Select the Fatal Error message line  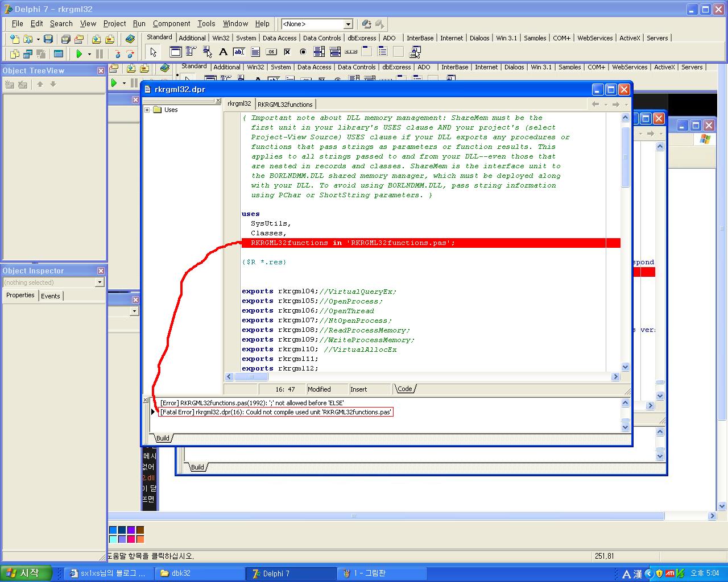click(x=276, y=412)
